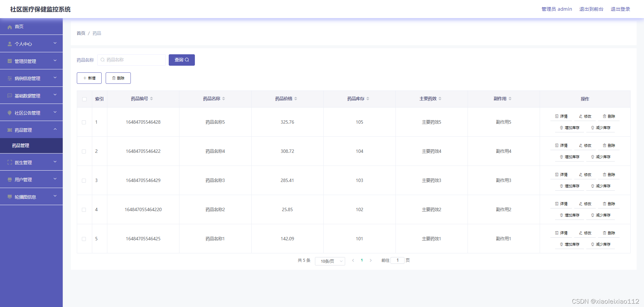Click 药品 in the breadcrumb

97,33
